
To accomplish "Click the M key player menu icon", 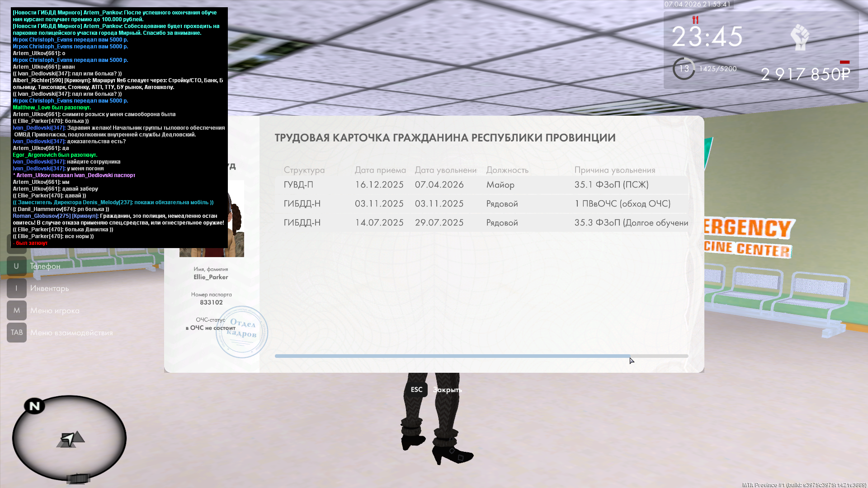I will pos(16,310).
